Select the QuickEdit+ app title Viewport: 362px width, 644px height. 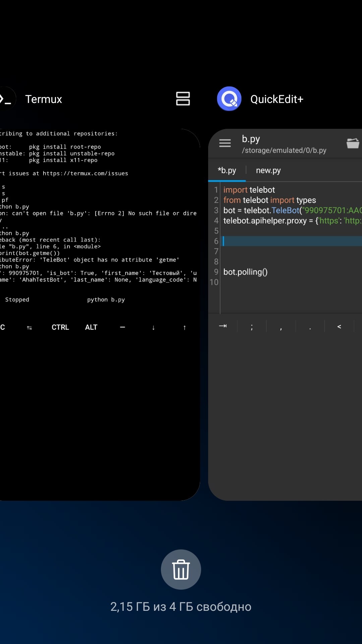coord(277,99)
